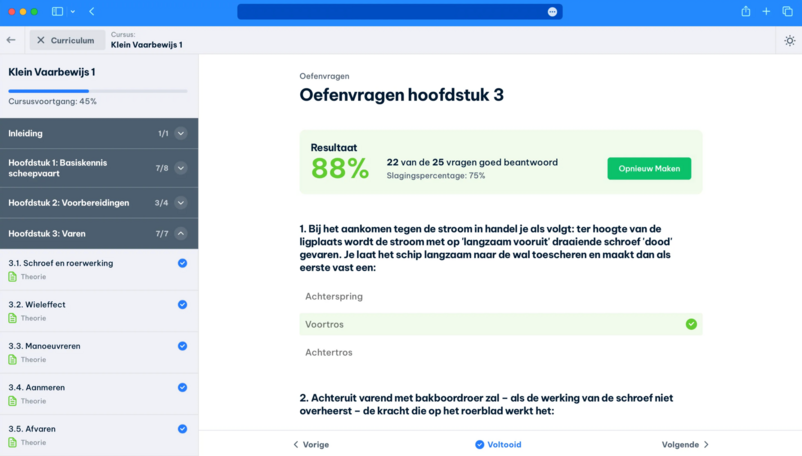The height and width of the screenshot is (456, 802).
Task: Go to Volgende page
Action: click(x=685, y=445)
